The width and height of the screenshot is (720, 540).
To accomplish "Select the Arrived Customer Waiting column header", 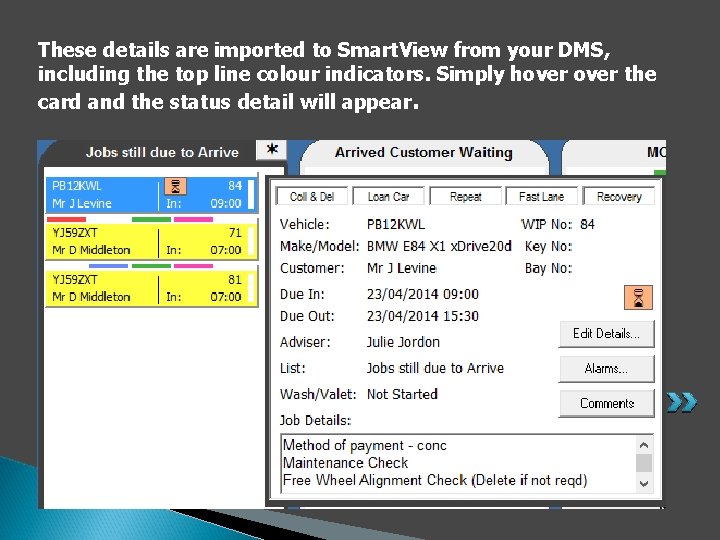I will (423, 152).
